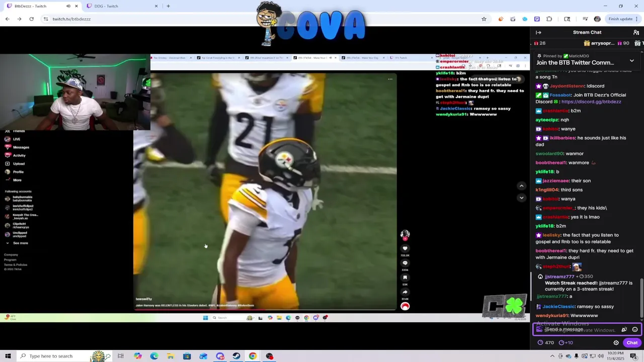The image size is (644, 362).
Task: Open the chat community users list icon
Action: click(636, 32)
